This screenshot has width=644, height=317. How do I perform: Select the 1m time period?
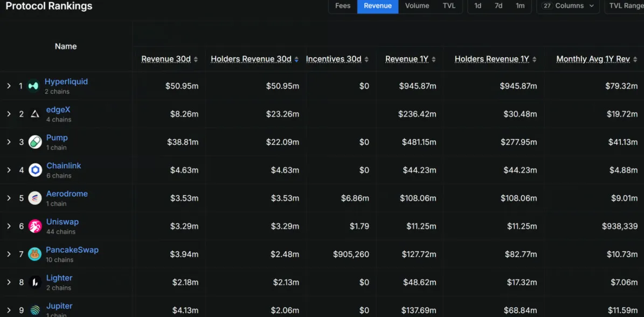pos(520,6)
